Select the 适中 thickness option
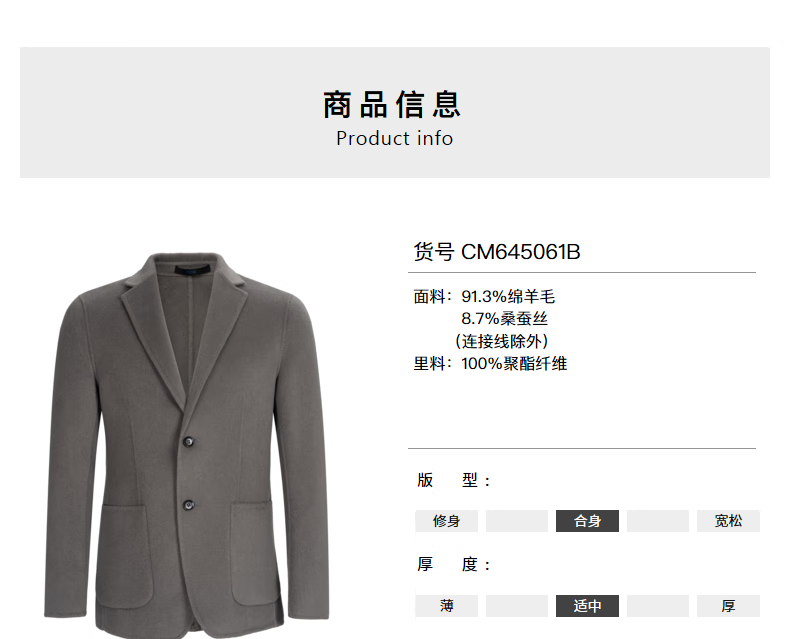 [x=587, y=606]
